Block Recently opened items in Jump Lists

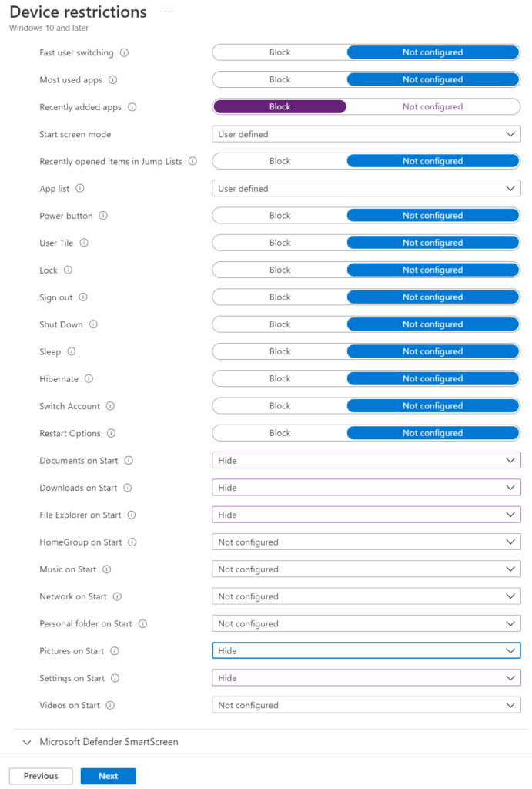click(279, 161)
